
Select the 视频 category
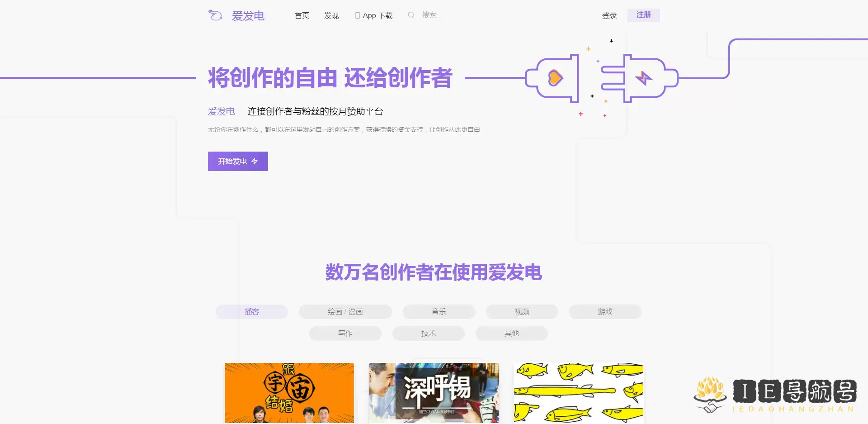point(521,311)
